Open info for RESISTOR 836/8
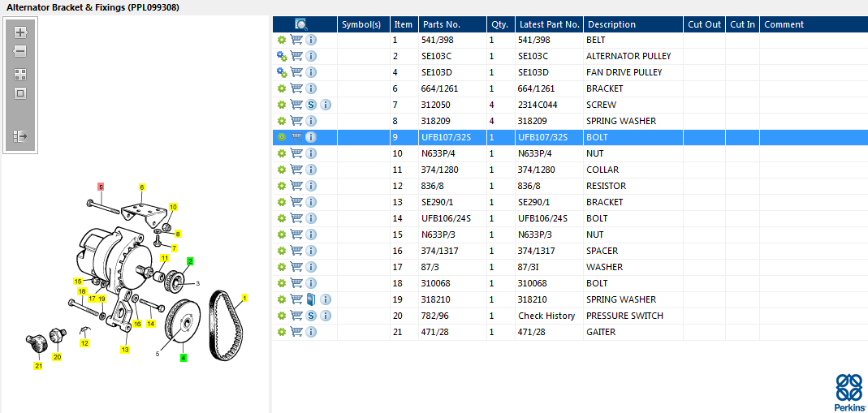Screen dimensions: 868x413 pyautogui.click(x=311, y=186)
